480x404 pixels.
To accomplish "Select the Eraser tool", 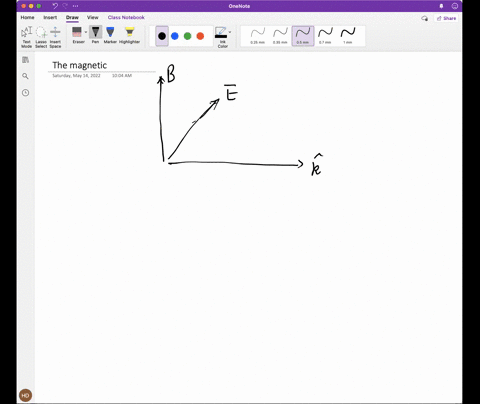I will [77, 35].
